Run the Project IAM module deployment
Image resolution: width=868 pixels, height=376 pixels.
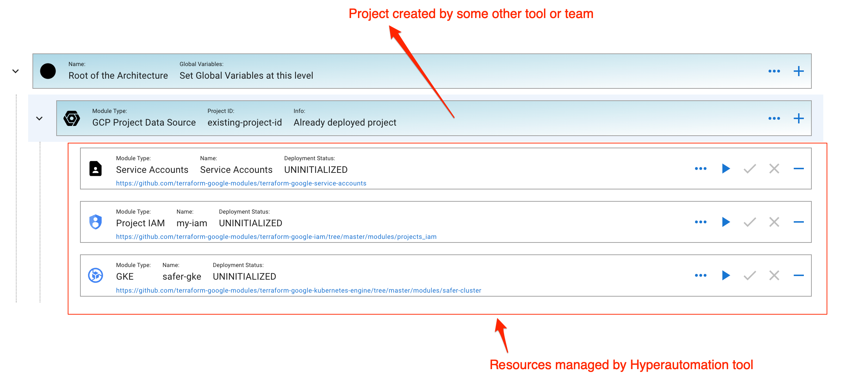pos(726,222)
